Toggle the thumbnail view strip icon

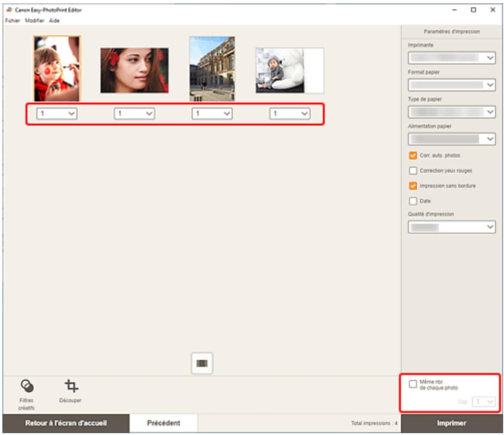(202, 363)
